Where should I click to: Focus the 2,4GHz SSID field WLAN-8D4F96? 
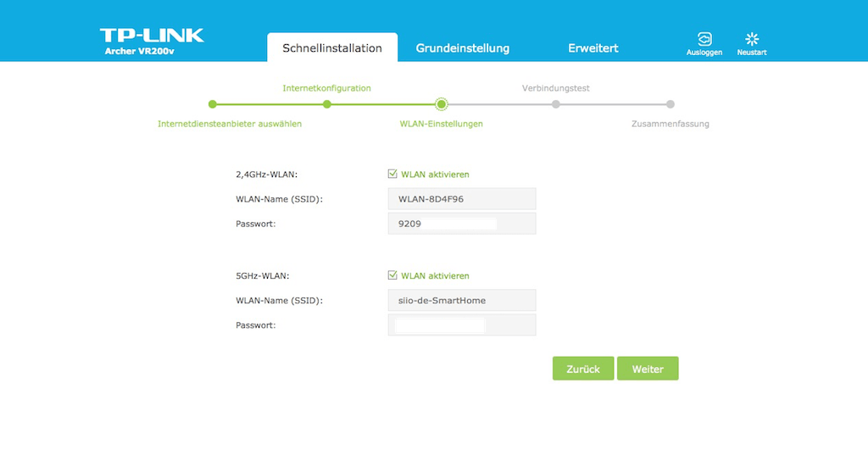click(462, 199)
